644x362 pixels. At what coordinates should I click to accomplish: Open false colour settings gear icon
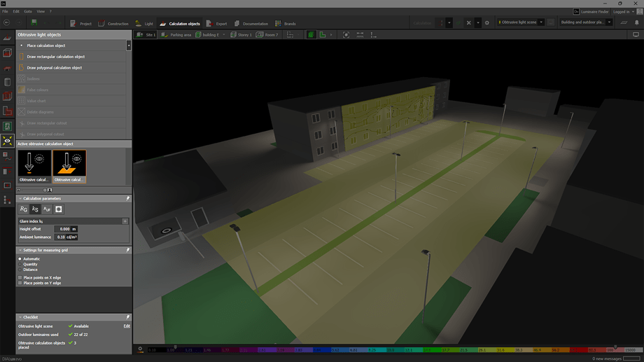point(141,349)
